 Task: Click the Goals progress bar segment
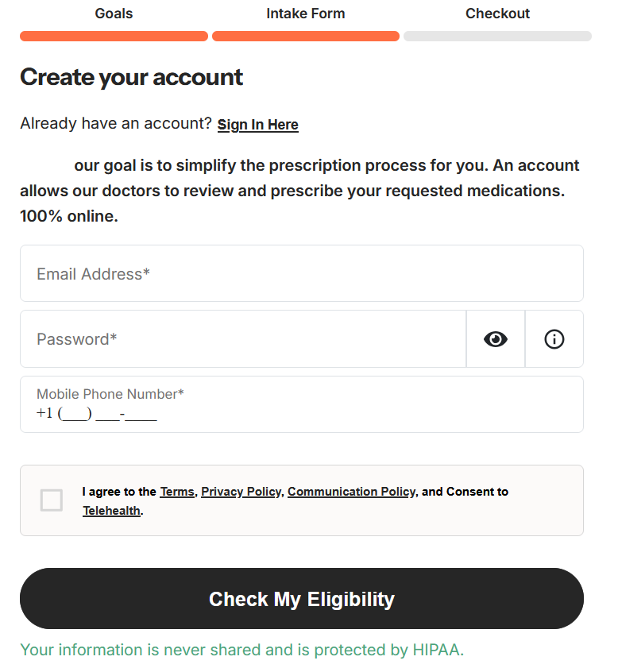(x=114, y=36)
